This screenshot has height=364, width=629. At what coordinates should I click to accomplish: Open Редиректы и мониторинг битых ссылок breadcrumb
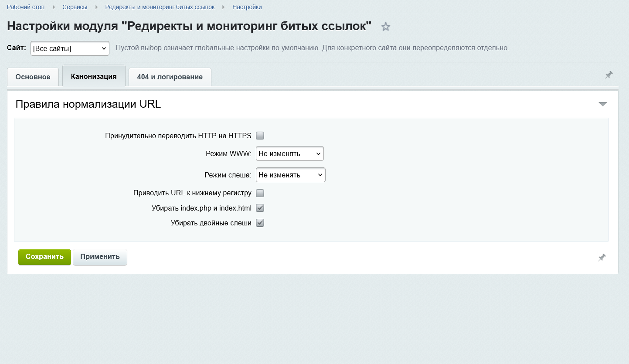pos(160,7)
